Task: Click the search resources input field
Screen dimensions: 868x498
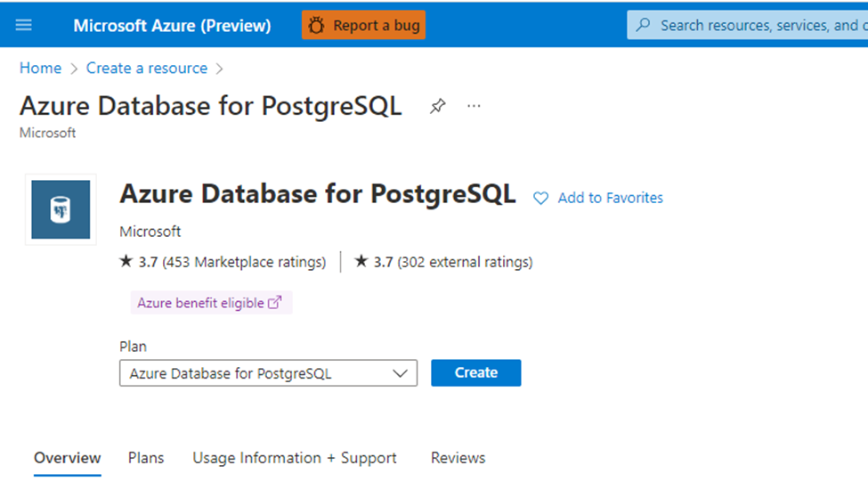Action: tap(757, 25)
